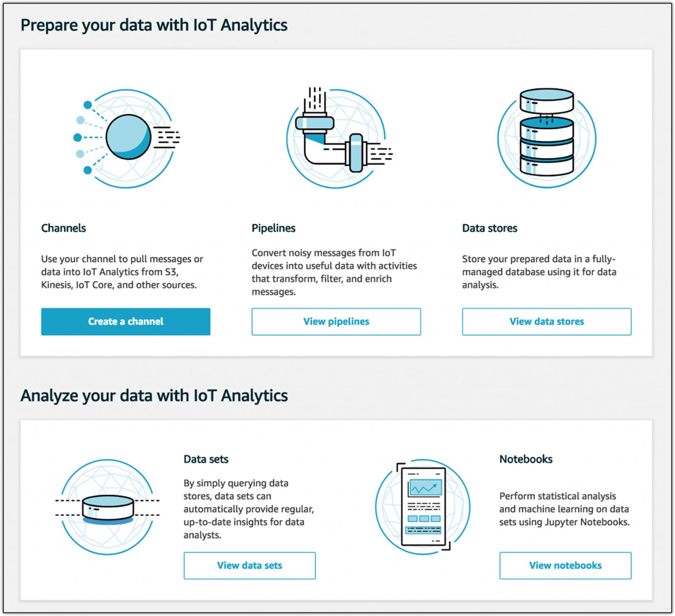Click the Pipelines pipe illustration icon
Viewport: 675px width, 616px height.
336,138
